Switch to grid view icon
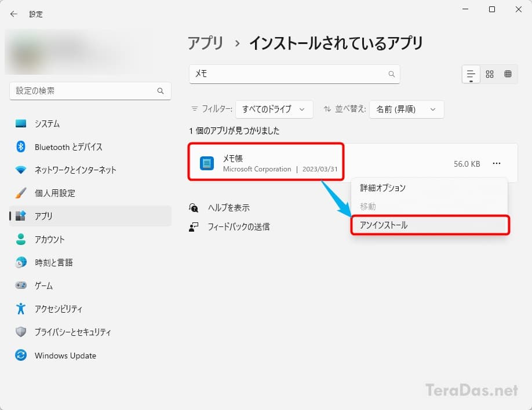532x410 pixels. (x=490, y=74)
